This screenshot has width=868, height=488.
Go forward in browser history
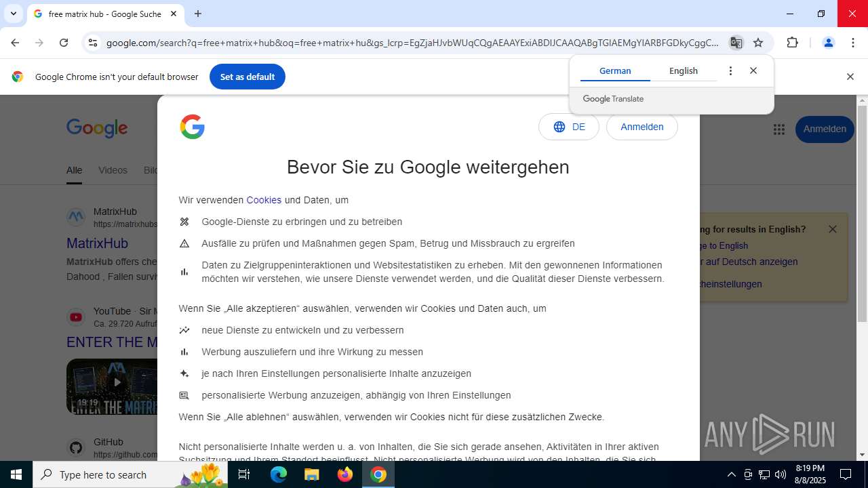pyautogui.click(x=39, y=43)
